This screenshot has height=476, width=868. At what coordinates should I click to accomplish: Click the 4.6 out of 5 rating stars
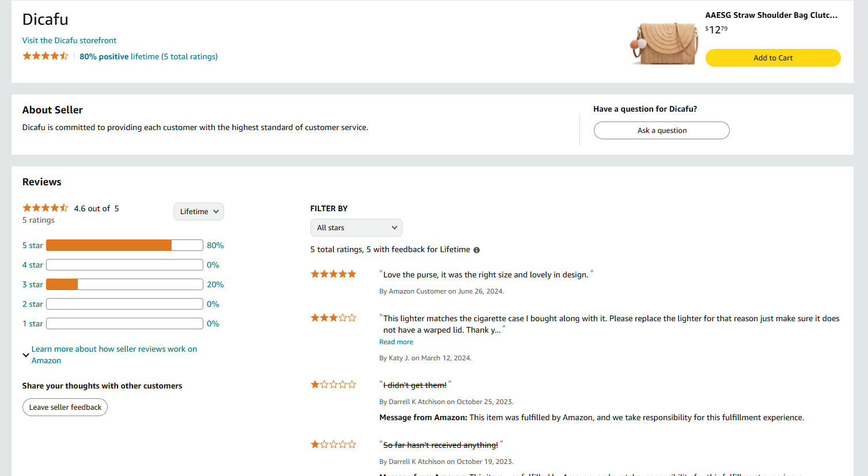46,208
